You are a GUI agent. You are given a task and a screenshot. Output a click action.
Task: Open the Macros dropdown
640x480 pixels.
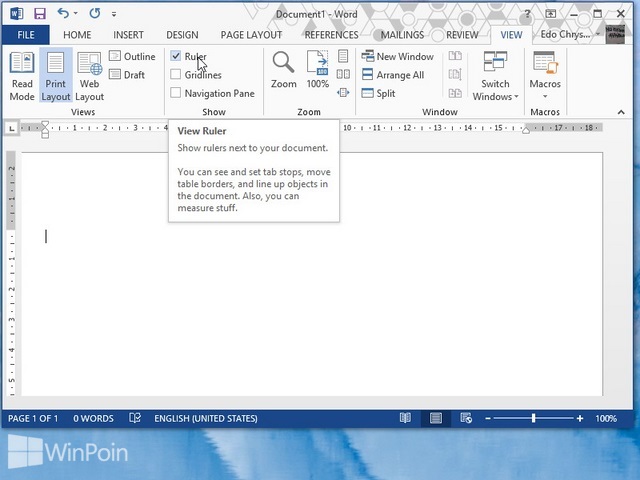click(545, 76)
